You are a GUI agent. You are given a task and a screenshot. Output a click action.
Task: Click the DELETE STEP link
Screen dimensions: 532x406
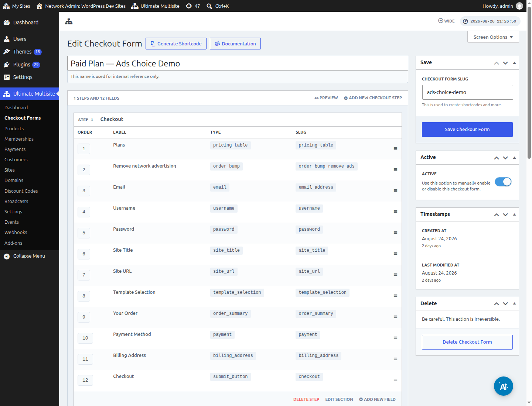point(306,399)
